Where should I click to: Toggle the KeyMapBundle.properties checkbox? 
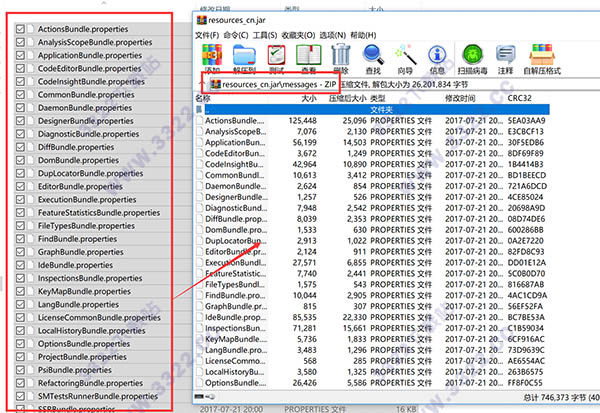click(20, 291)
